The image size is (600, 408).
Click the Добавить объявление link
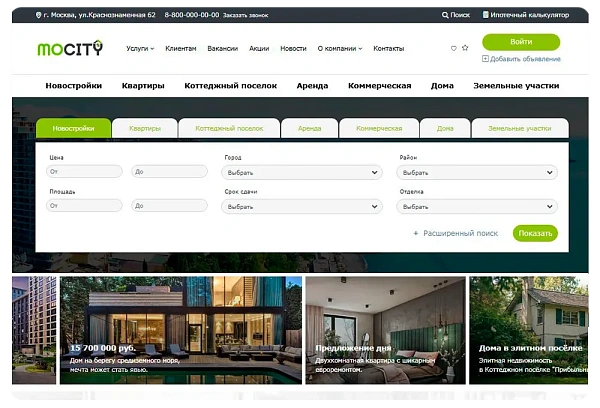[525, 59]
